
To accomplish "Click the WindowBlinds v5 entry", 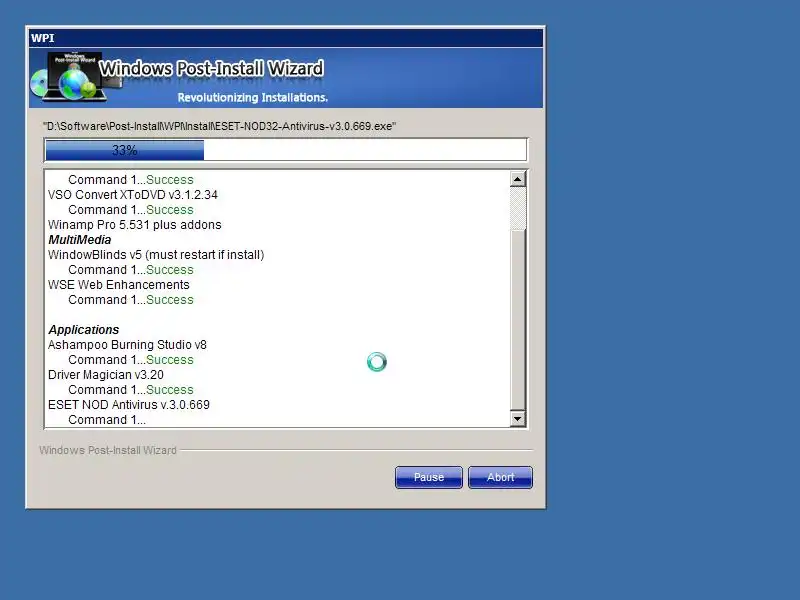I will tap(156, 255).
